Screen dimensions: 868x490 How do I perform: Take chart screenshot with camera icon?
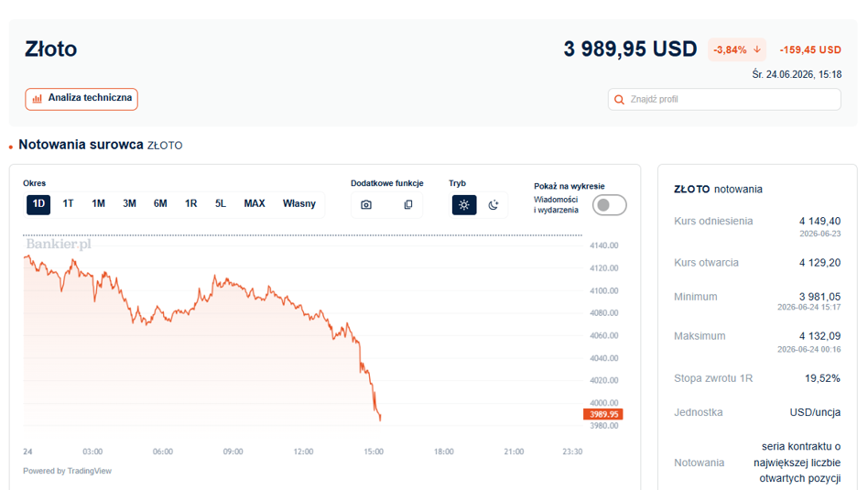[366, 205]
